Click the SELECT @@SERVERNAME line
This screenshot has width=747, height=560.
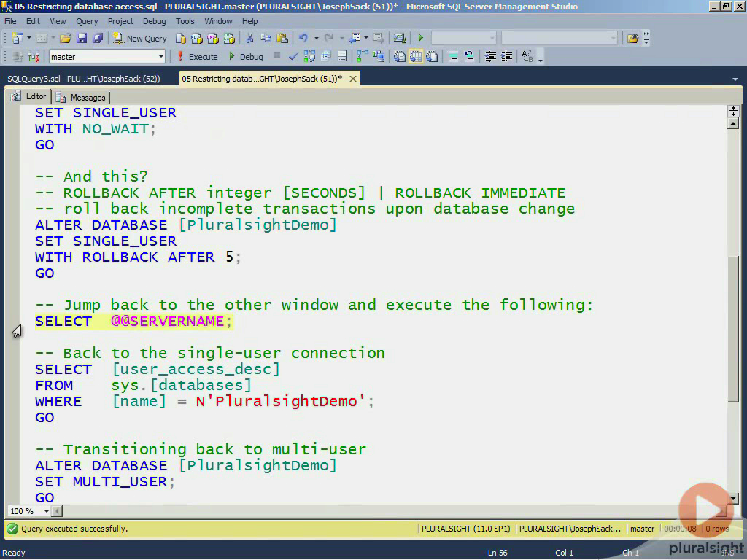point(133,321)
